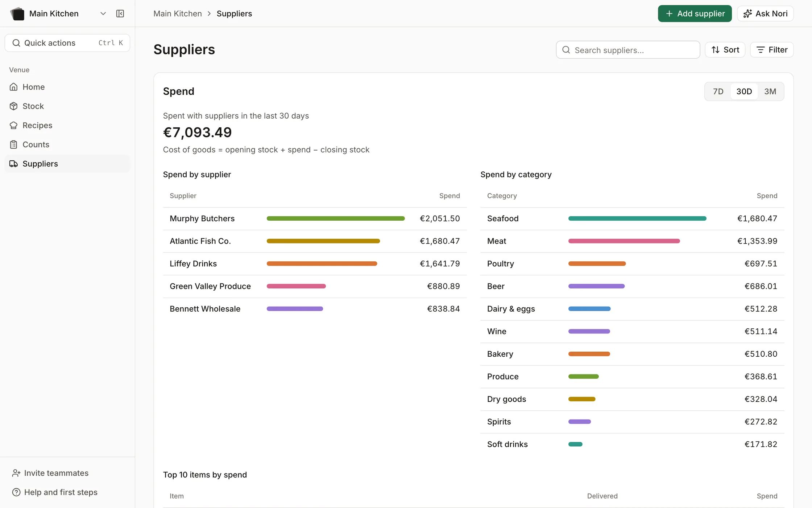Click the Meat €1,353.99 value
The image size is (812, 508).
coord(757,241)
